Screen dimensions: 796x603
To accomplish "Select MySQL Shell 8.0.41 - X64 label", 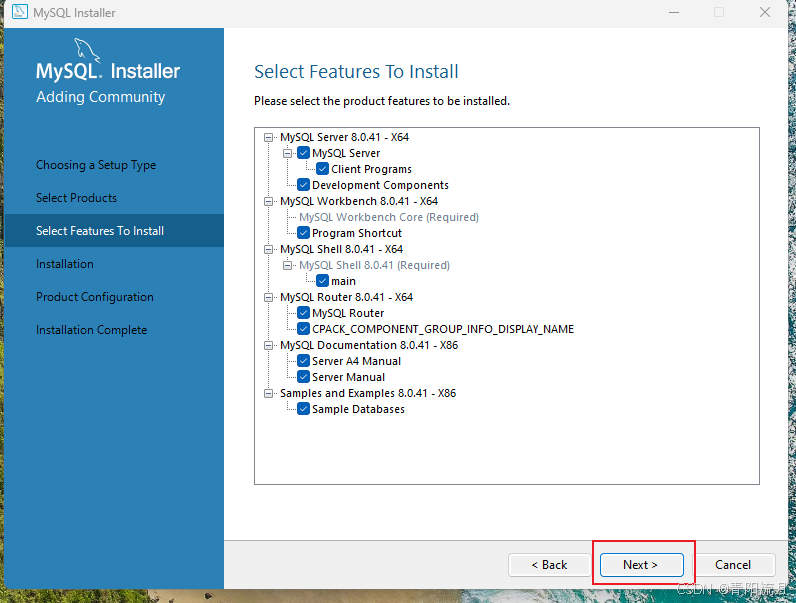I will 341,249.
